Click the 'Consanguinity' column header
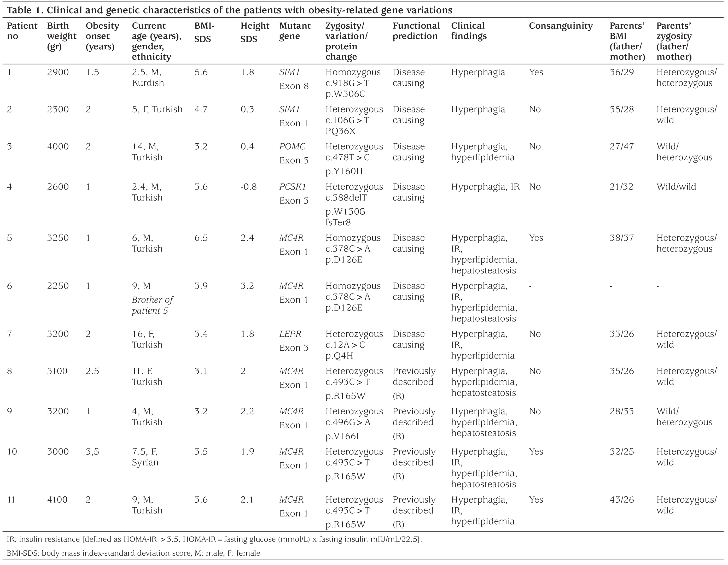The height and width of the screenshot is (565, 728). pyautogui.click(x=561, y=26)
